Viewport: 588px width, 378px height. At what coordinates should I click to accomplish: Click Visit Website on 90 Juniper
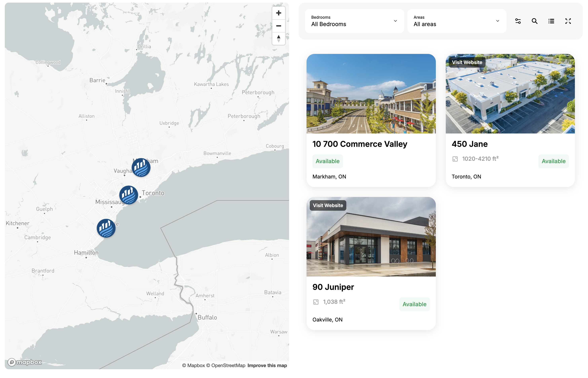tap(328, 206)
